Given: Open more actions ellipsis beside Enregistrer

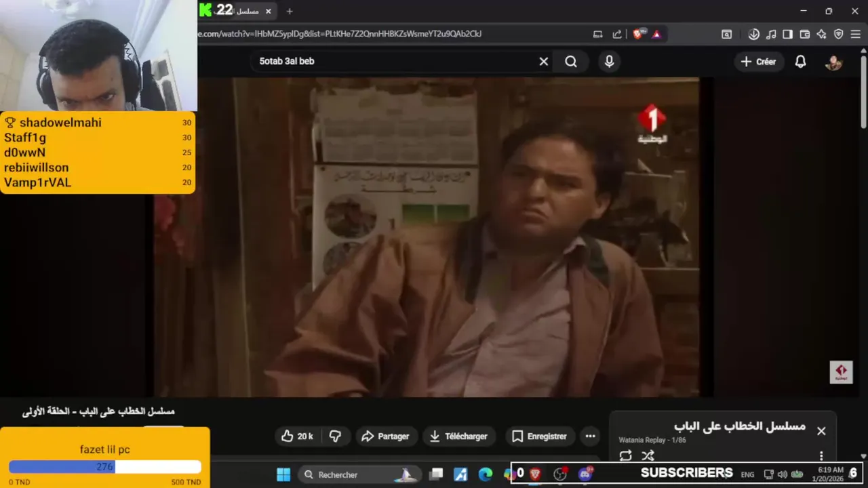Looking at the screenshot, I should 590,436.
